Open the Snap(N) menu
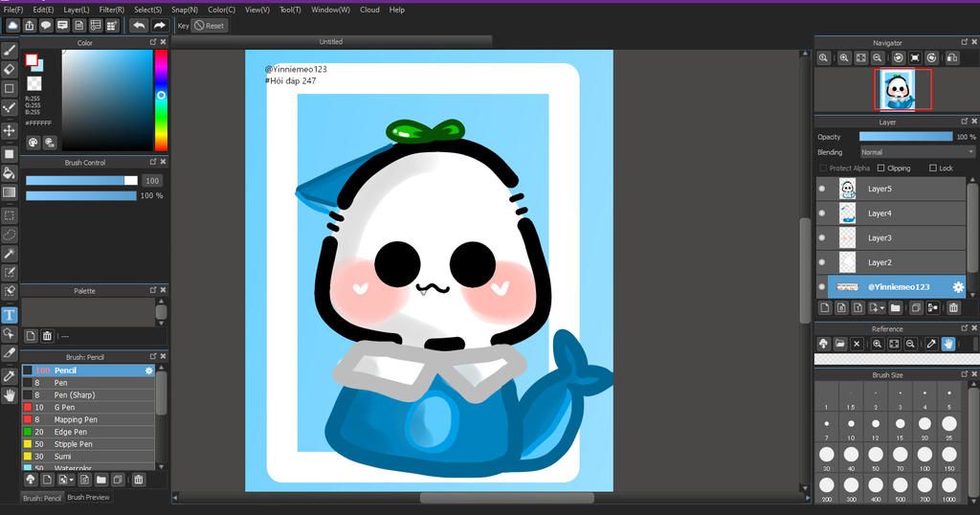Screen dimensions: 980x515 pos(185,10)
